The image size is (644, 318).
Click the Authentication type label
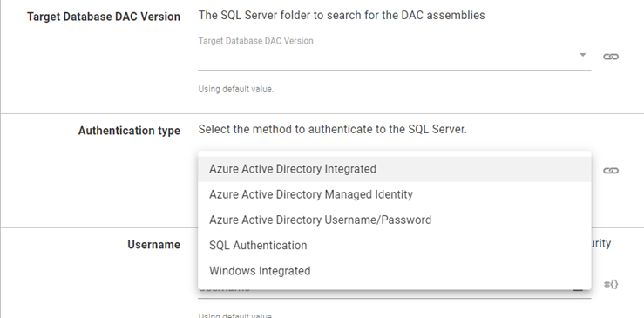pos(129,131)
